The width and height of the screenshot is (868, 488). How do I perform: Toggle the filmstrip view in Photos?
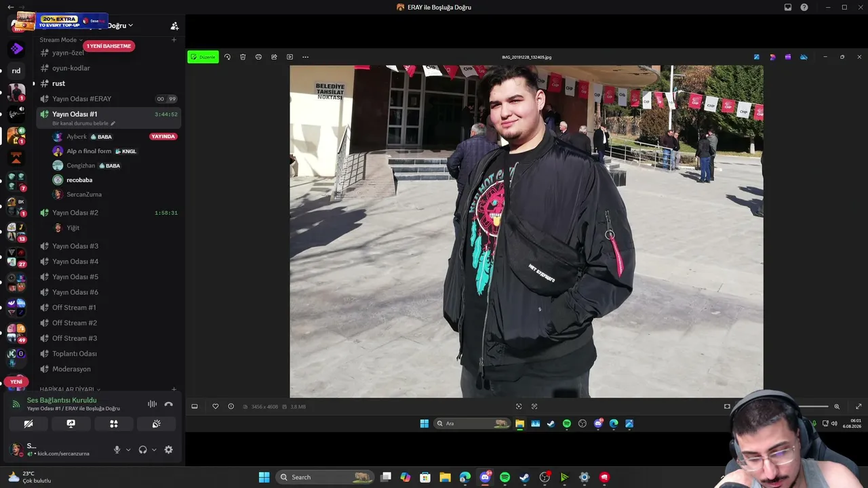[x=195, y=407]
